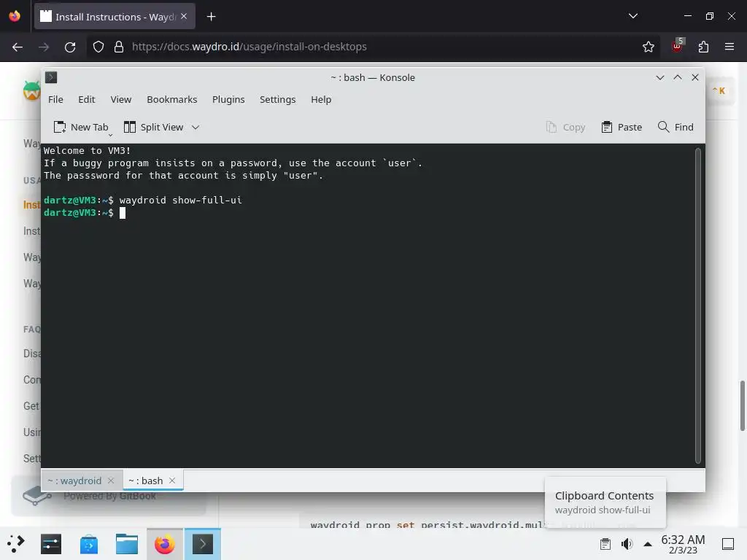
Task: Open the Firefox hamburger application menu
Action: [729, 47]
